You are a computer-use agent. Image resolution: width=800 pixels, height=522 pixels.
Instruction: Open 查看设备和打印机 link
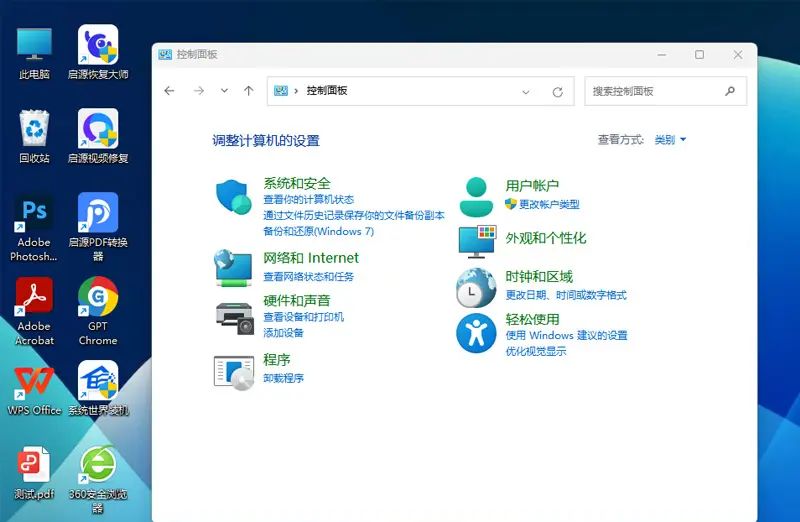click(x=304, y=317)
